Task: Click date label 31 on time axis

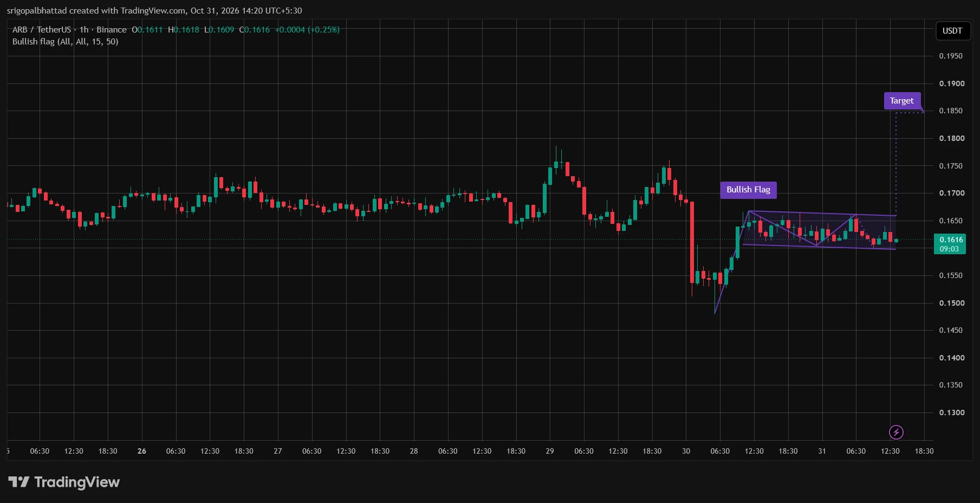Action: 822,451
